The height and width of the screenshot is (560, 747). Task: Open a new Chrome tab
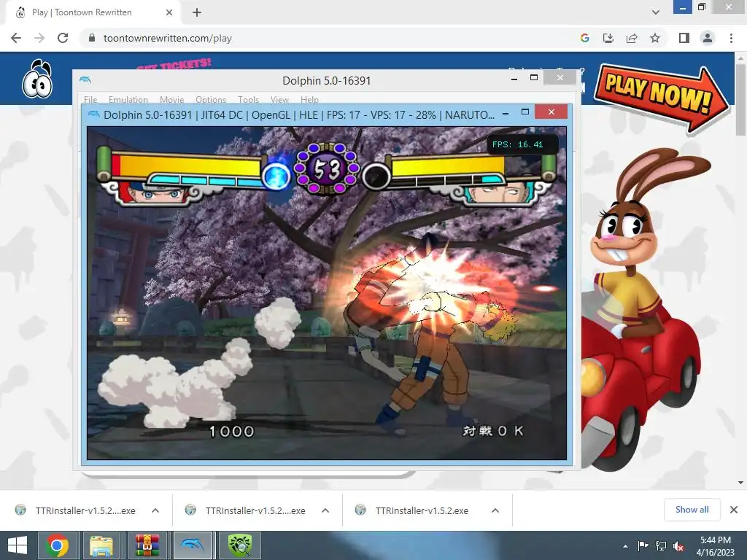[197, 12]
